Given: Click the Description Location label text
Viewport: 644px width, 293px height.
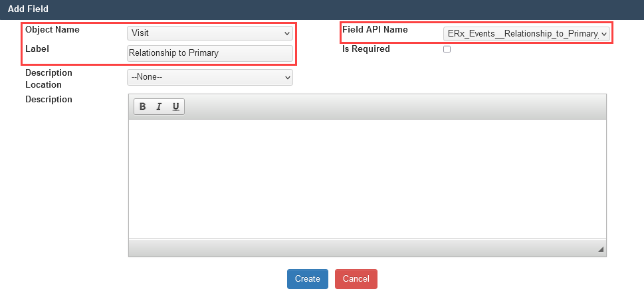Looking at the screenshot, I should pos(49,78).
